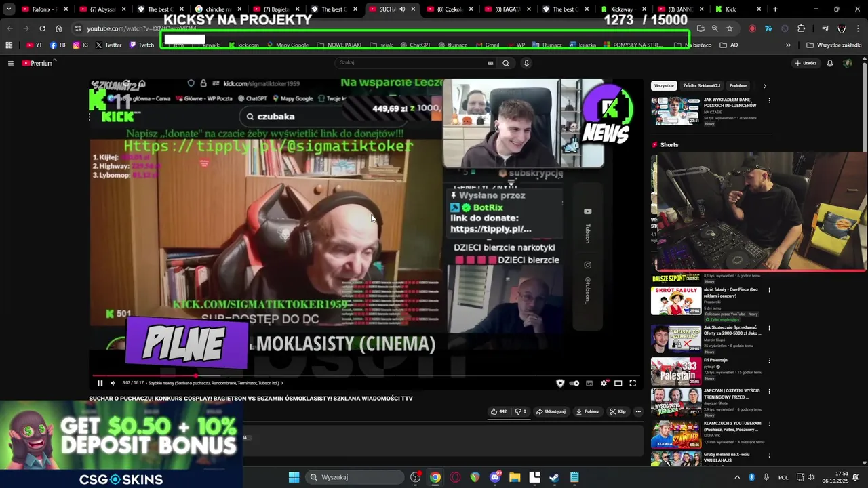
Task: Open more actions menu beside Klip
Action: [x=638, y=411]
